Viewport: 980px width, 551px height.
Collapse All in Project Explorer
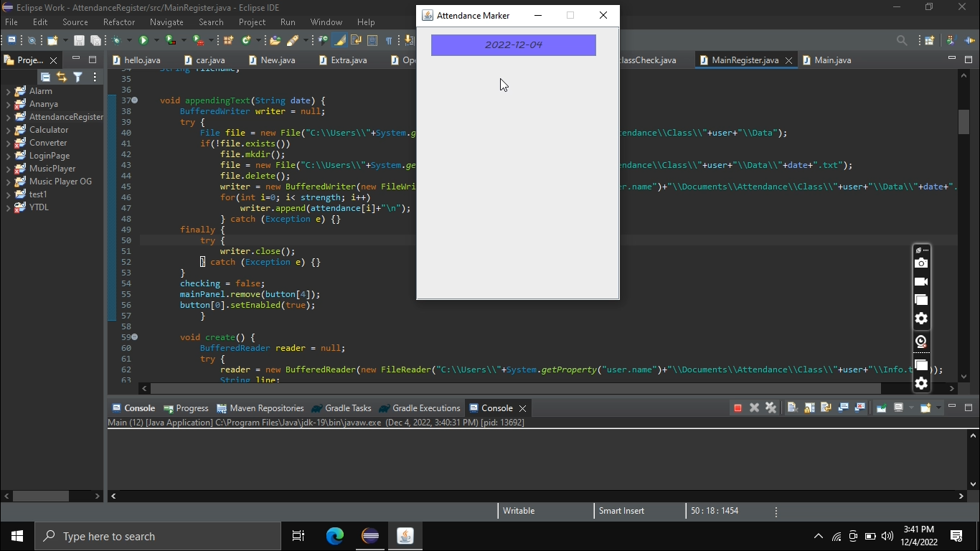44,77
